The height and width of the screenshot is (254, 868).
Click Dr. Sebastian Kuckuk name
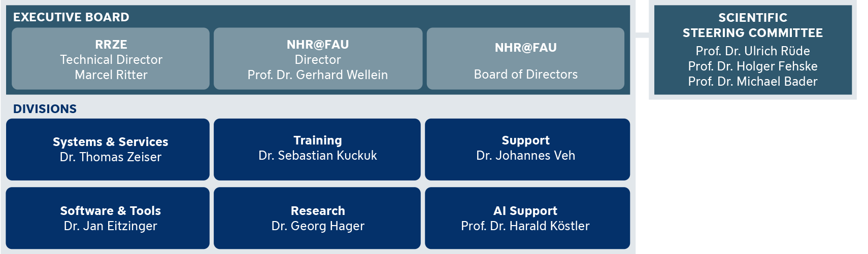pyautogui.click(x=318, y=156)
